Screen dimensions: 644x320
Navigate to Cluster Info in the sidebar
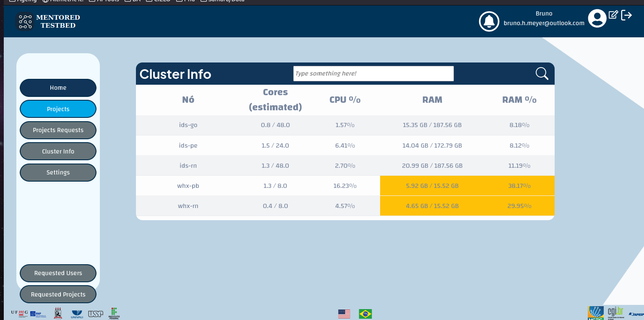[x=58, y=151]
